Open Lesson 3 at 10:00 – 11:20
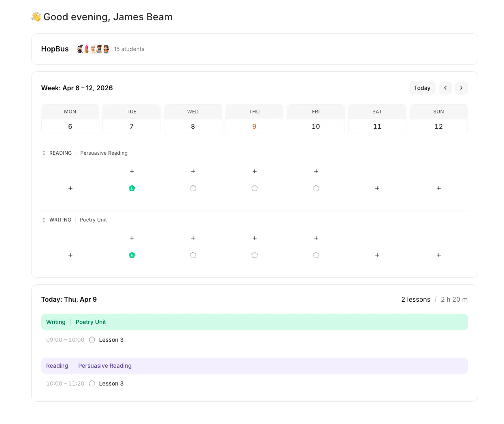 [111, 384]
